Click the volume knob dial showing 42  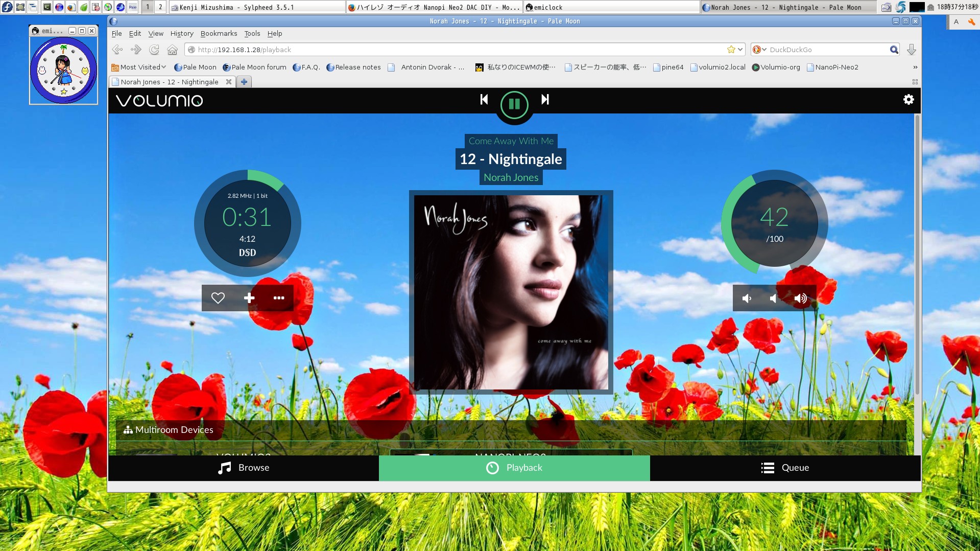tap(774, 223)
